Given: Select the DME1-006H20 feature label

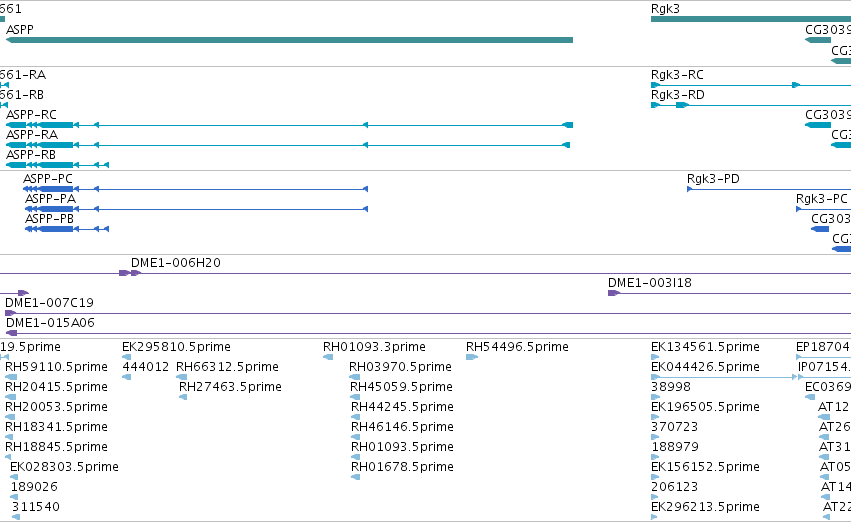Looking at the screenshot, I should click(175, 263).
